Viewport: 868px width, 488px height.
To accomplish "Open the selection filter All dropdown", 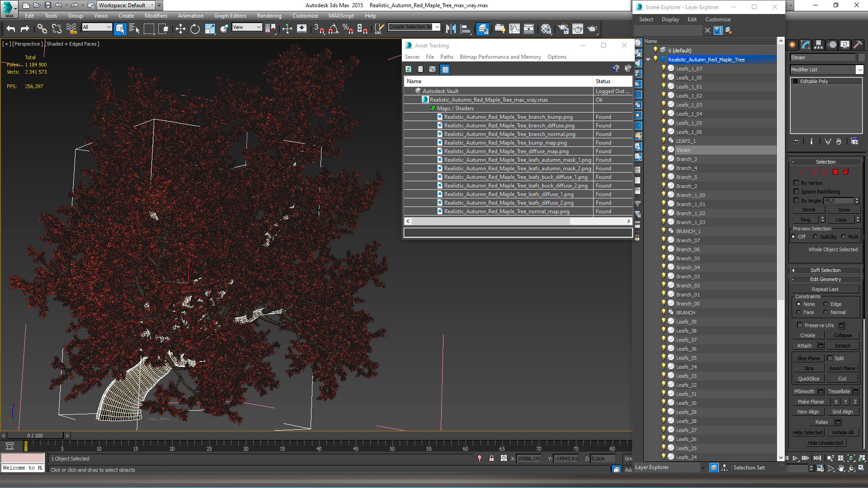I will point(97,27).
